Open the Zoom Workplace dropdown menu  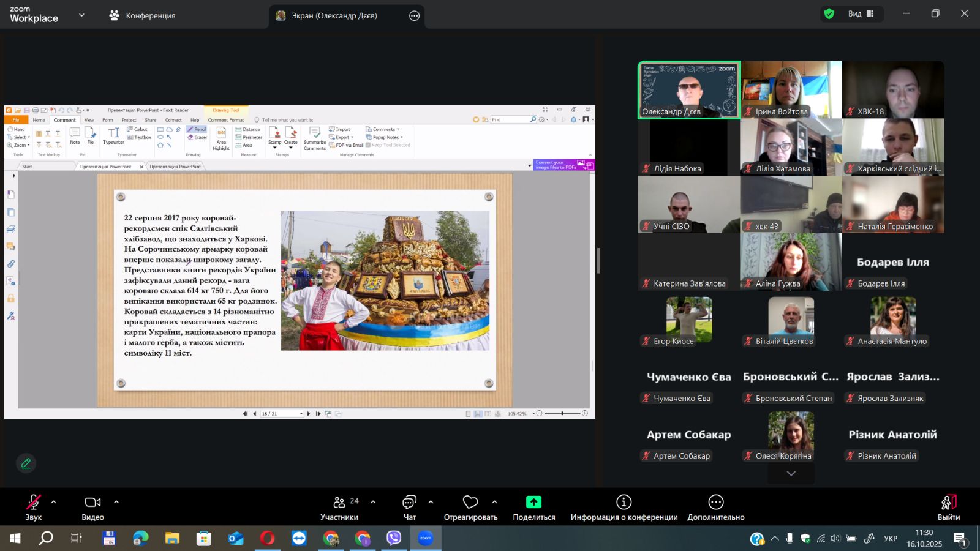click(x=81, y=15)
